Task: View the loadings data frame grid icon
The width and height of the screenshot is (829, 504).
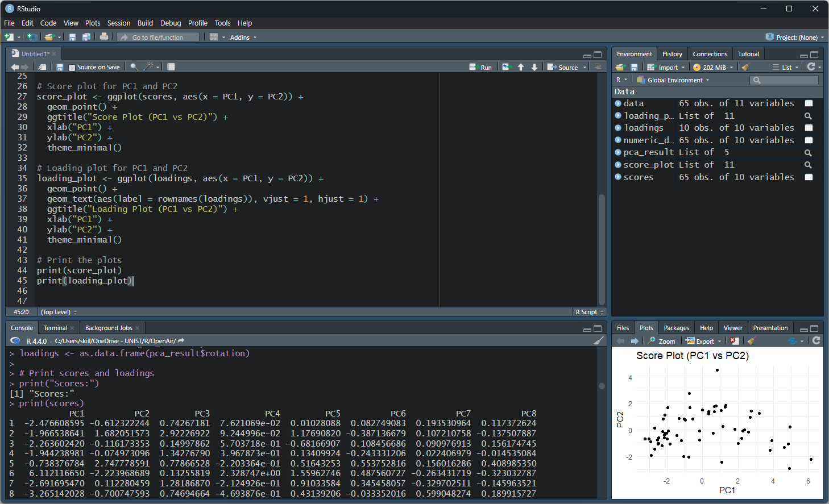Action: coord(809,128)
